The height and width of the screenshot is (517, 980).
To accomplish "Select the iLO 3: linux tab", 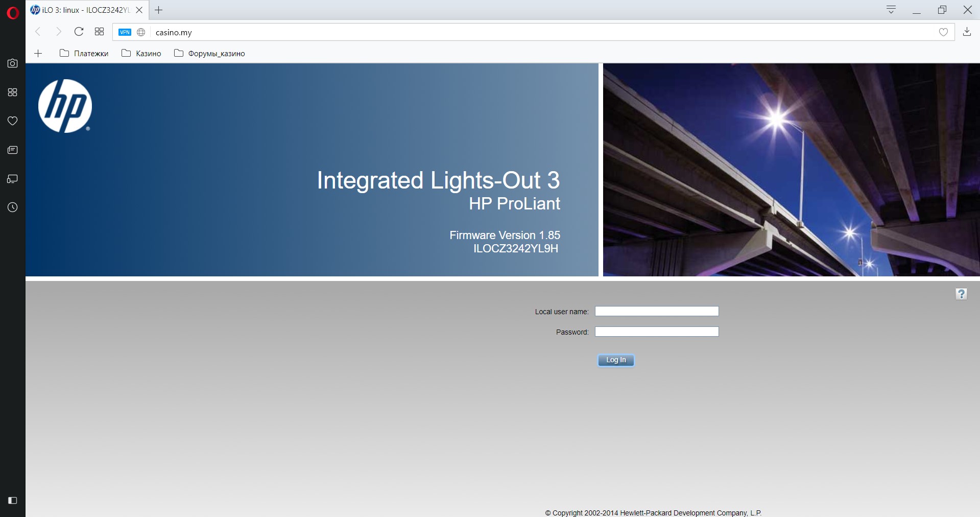I will coord(87,10).
